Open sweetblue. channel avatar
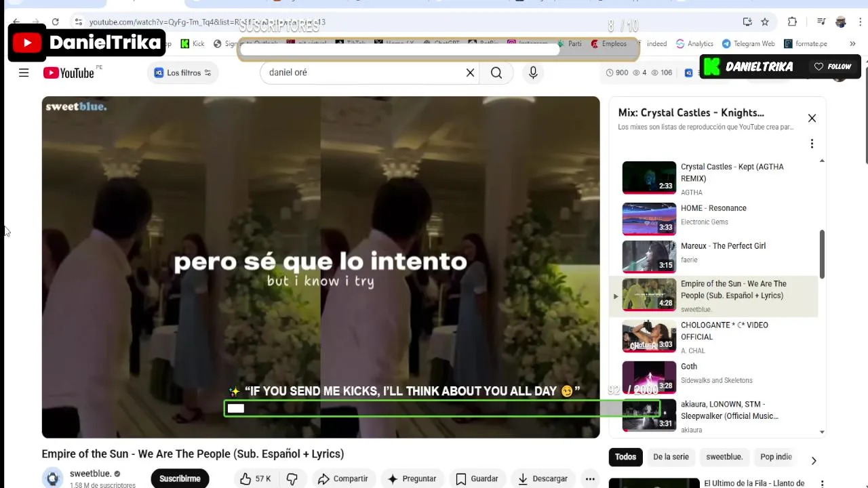 [x=52, y=479]
